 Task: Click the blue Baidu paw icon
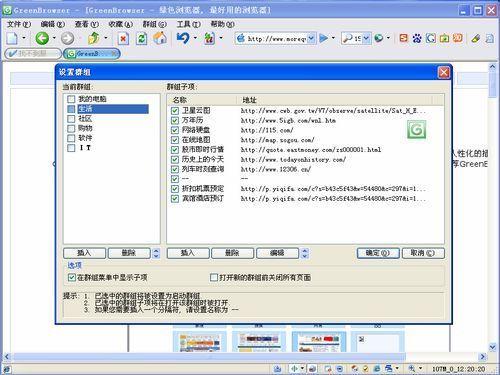click(x=417, y=38)
